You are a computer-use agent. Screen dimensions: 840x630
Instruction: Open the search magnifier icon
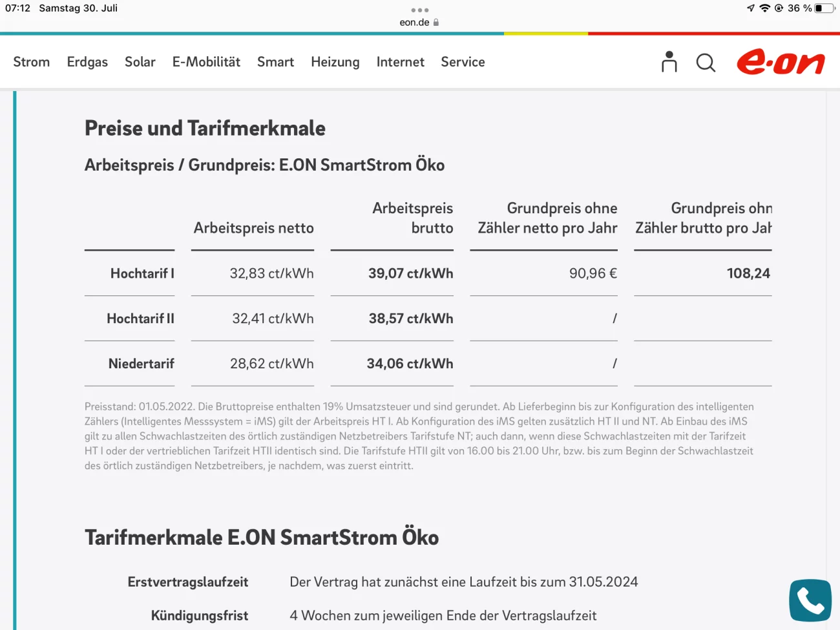coord(706,63)
